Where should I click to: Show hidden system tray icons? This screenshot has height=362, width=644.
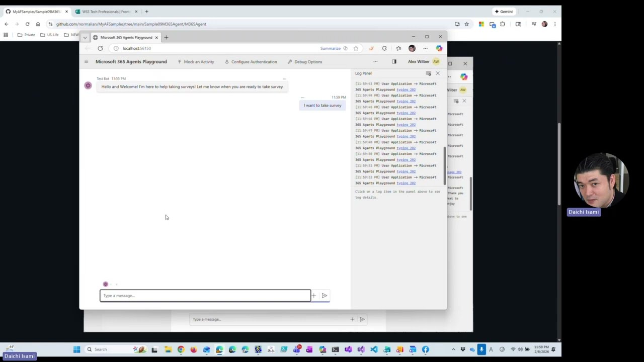pyautogui.click(x=453, y=349)
